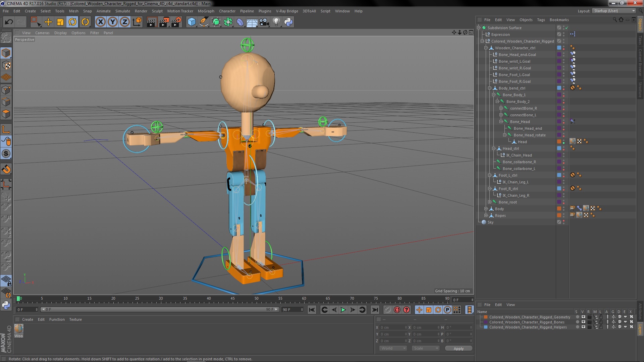Click the Geometry layer color swatch
Viewport: 644px width, 362px height.
(486, 317)
